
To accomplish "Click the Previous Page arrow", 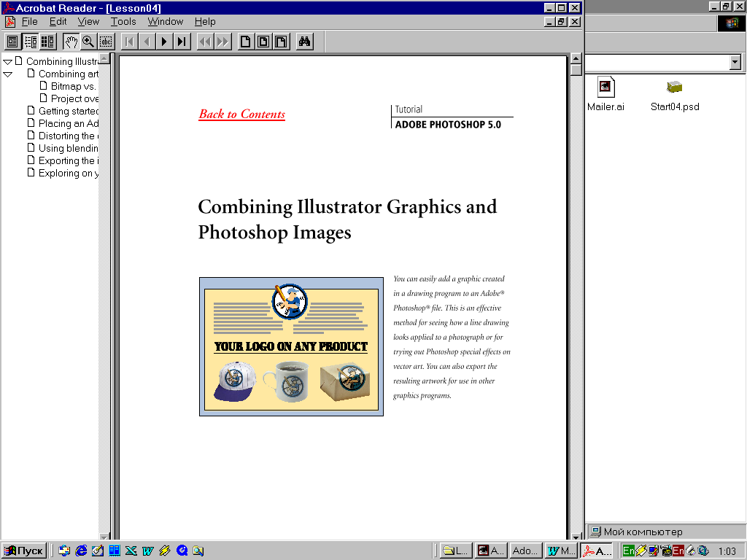I will click(x=147, y=42).
